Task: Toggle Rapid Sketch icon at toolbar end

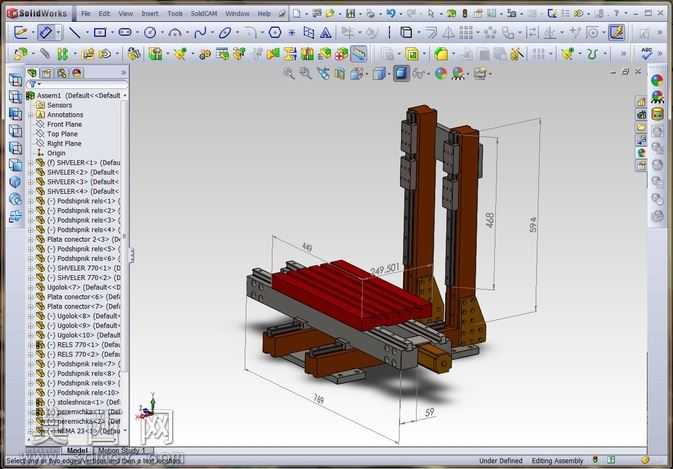Action: [x=616, y=32]
